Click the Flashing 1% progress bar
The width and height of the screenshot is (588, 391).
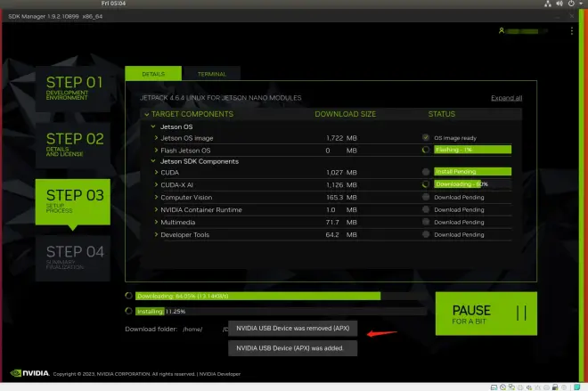[472, 150]
